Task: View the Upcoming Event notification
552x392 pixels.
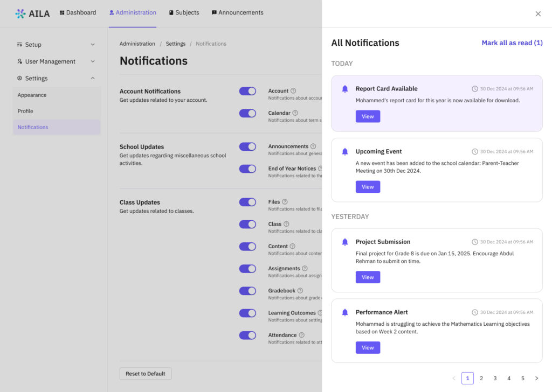Action: 368,187
